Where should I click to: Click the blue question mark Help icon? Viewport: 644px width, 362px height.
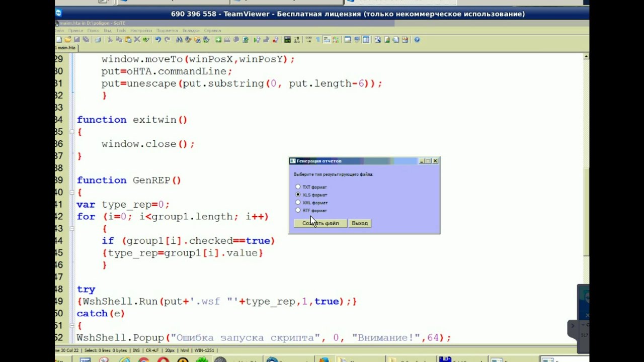pyautogui.click(x=417, y=40)
